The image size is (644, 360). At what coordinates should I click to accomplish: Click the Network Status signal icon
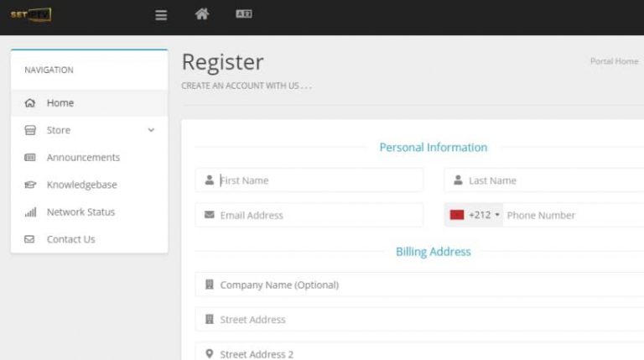(x=30, y=212)
